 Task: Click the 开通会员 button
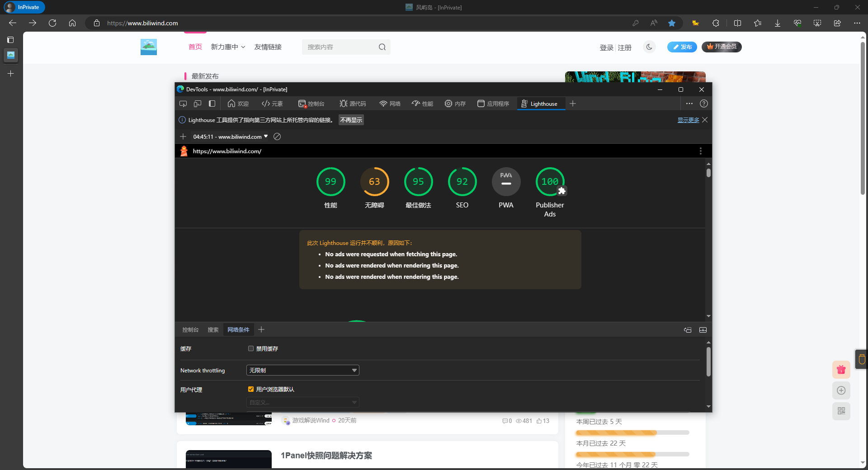722,47
